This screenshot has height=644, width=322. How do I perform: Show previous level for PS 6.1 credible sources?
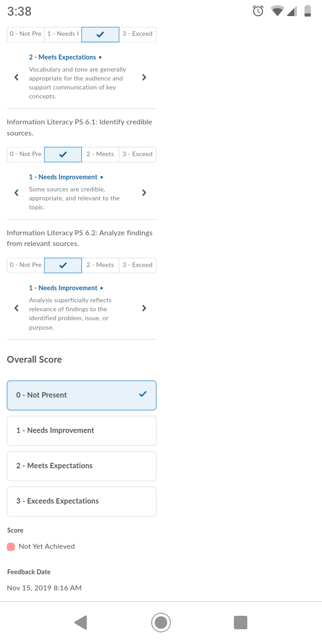[x=17, y=192]
